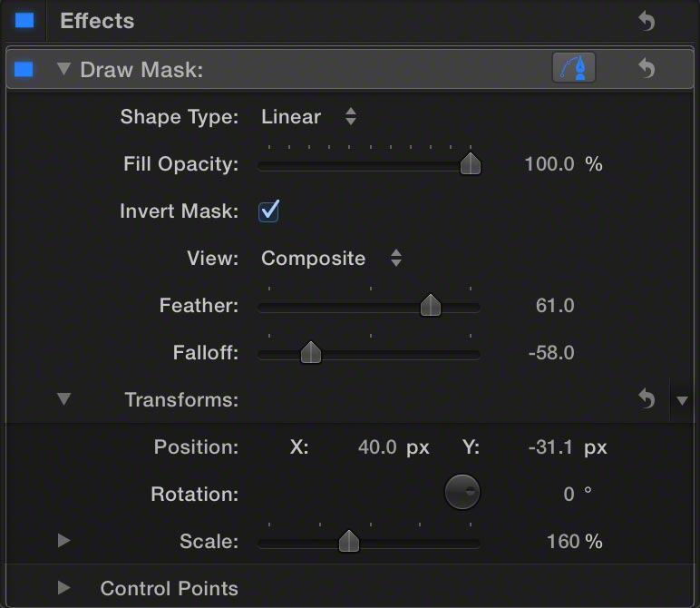Collapse the Transforms section
The height and width of the screenshot is (608, 700).
(63, 398)
